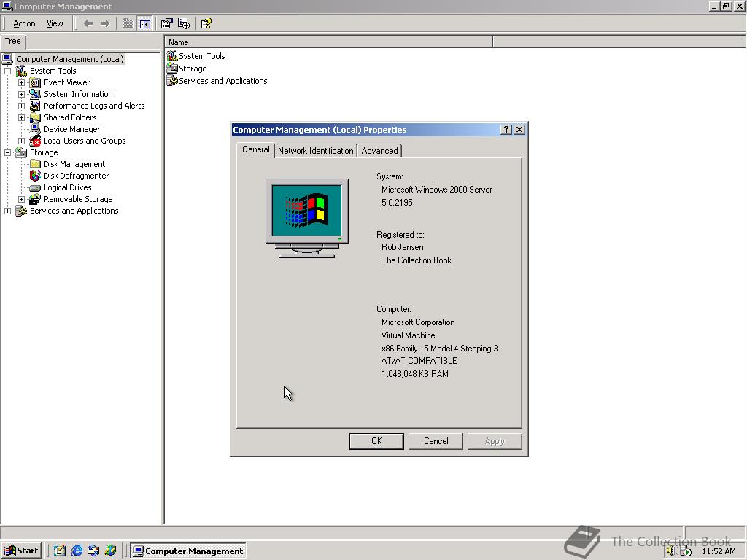Click Show Desktop quick launch icon
Viewport: 747px width, 560px height.
(x=60, y=551)
